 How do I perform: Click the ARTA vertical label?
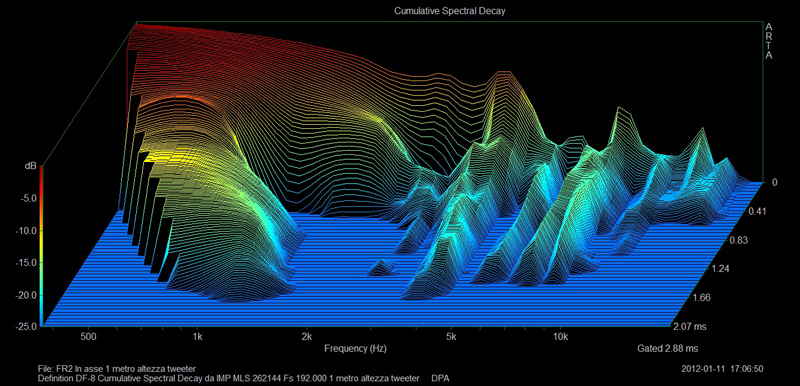click(768, 41)
